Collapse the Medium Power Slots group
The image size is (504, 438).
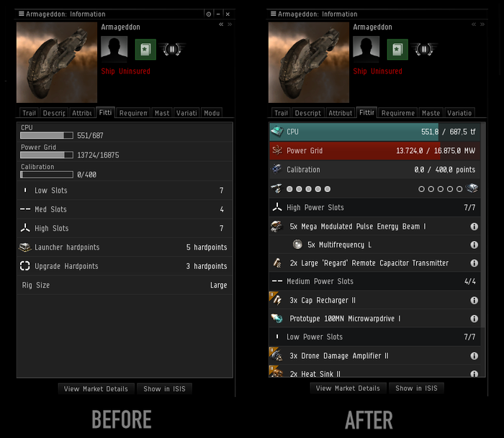(375, 281)
